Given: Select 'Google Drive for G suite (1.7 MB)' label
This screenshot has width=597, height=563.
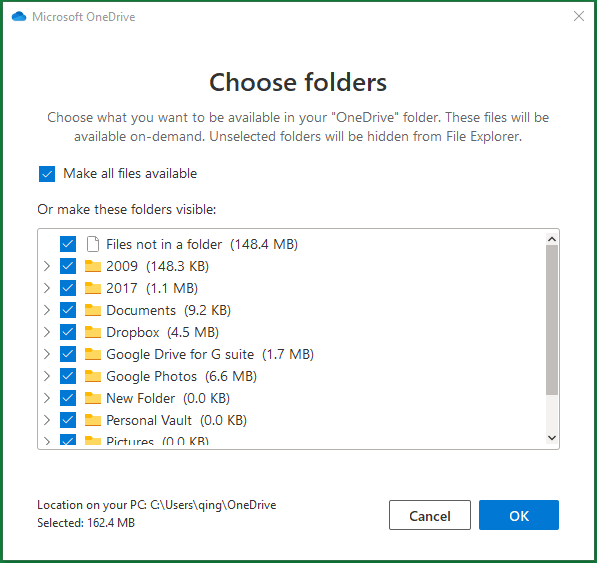Looking at the screenshot, I should pos(210,354).
